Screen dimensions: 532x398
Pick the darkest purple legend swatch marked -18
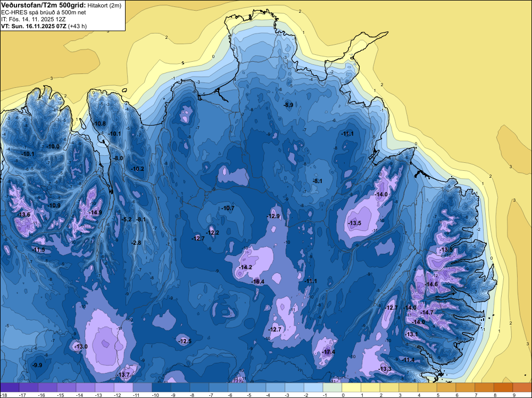10,387
